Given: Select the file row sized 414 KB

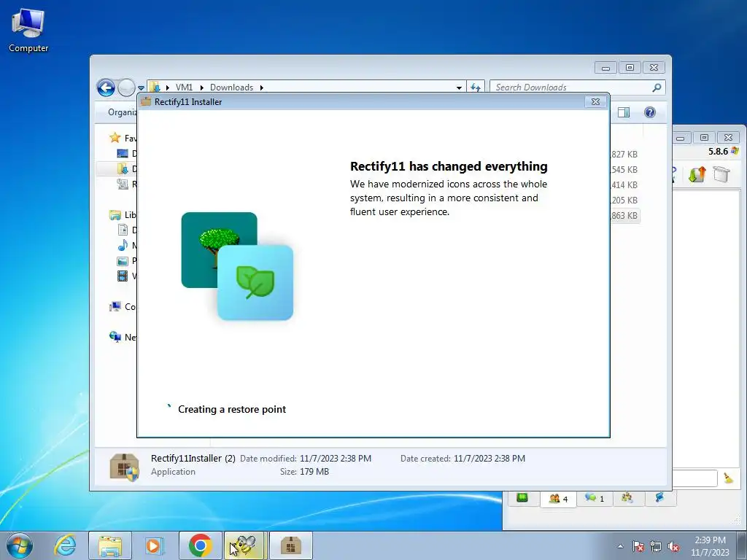Looking at the screenshot, I should pos(624,184).
